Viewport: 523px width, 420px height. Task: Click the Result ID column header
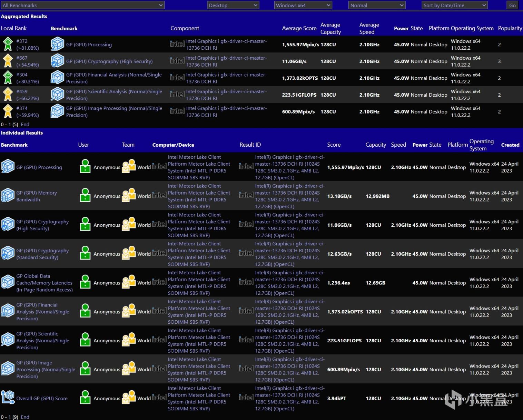[x=250, y=145]
